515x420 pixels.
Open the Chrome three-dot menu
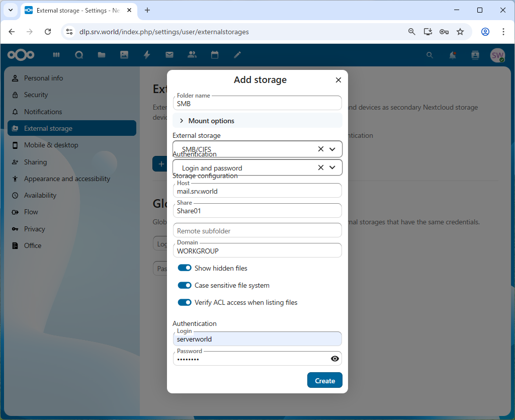pos(503,32)
